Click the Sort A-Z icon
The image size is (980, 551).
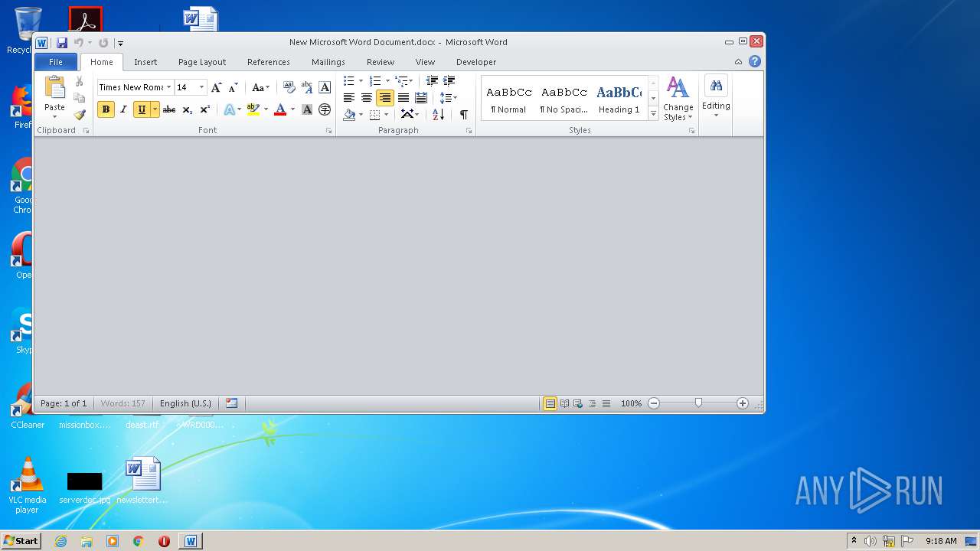438,114
